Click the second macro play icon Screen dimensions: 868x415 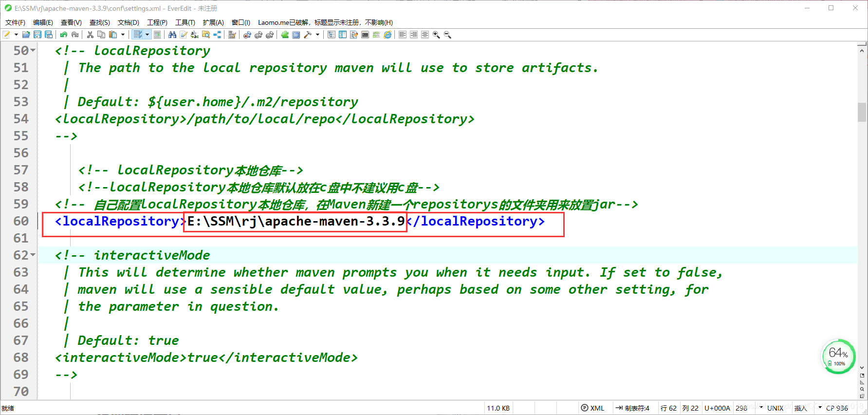[x=258, y=35]
